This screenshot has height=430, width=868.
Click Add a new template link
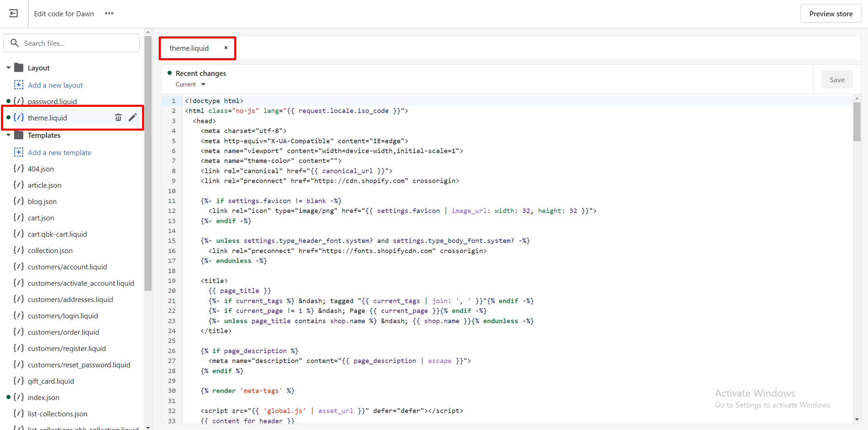(x=59, y=152)
